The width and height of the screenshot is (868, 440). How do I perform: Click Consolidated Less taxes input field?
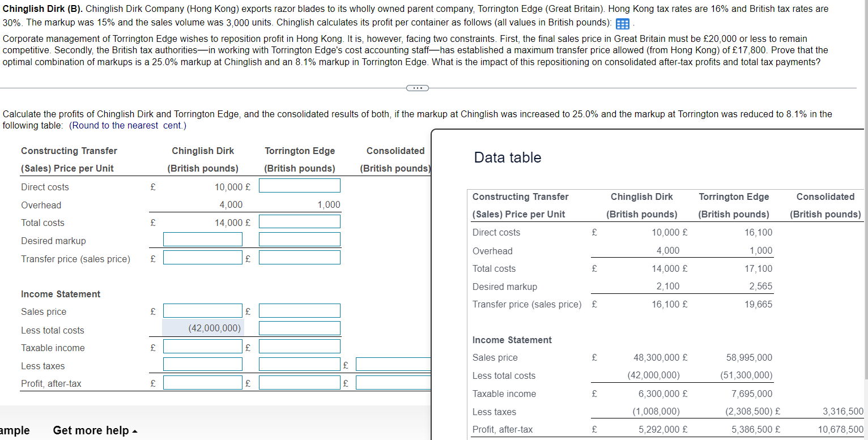(x=393, y=365)
